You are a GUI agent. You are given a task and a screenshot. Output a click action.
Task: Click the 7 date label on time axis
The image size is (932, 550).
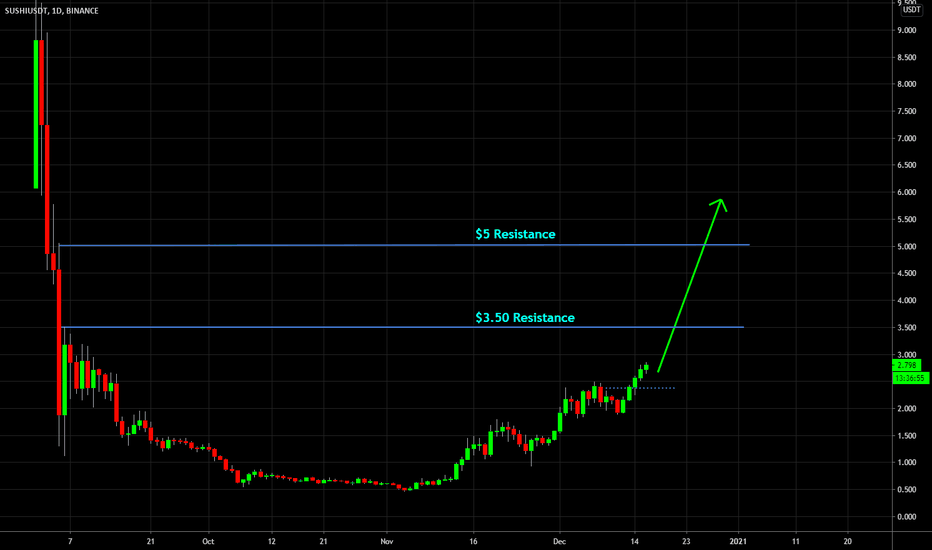70,542
